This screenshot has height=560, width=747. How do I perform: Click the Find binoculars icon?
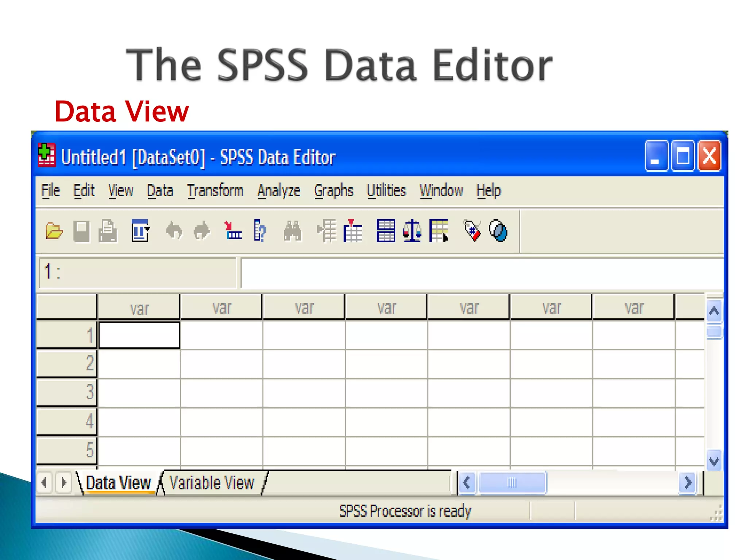click(293, 231)
